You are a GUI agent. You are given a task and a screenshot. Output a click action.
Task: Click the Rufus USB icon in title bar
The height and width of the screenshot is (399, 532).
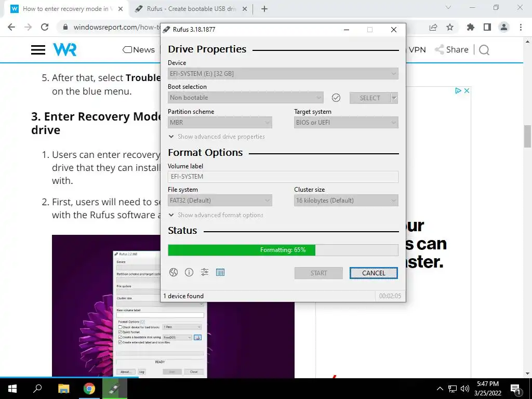point(166,30)
